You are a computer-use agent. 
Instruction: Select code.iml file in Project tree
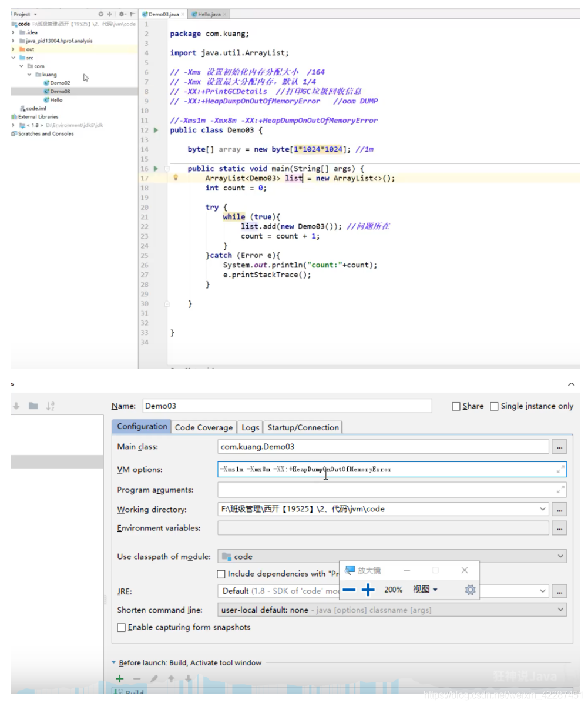pos(33,109)
